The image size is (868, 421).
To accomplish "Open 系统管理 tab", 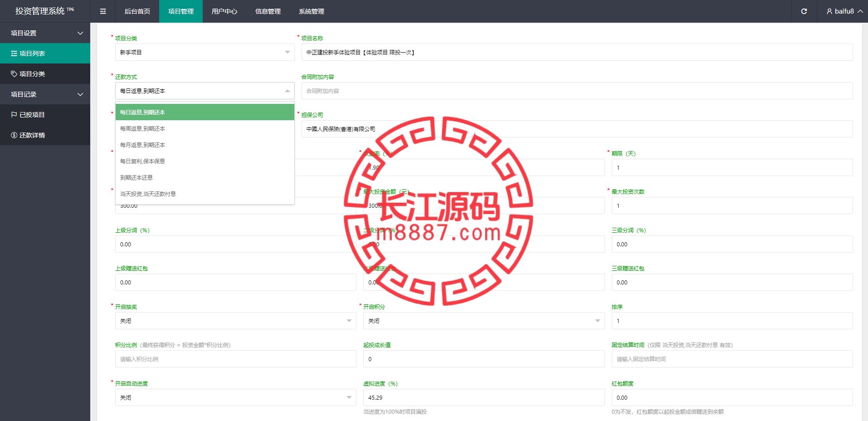I will coord(312,11).
